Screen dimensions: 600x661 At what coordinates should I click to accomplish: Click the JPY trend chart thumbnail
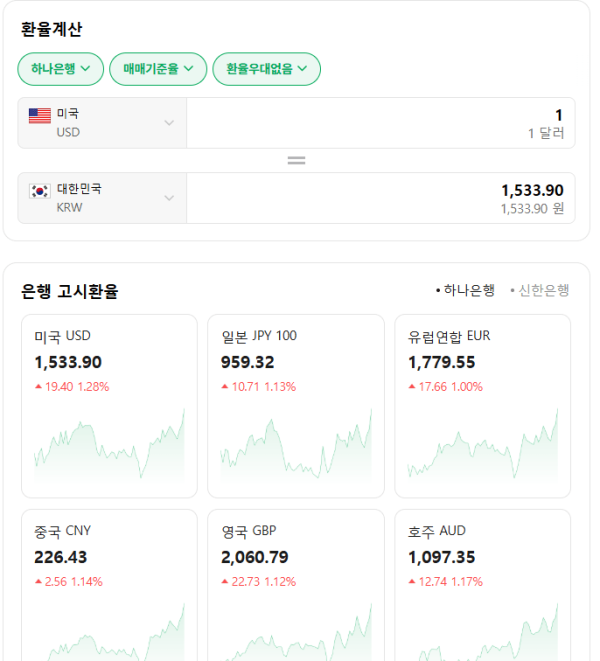click(296, 444)
